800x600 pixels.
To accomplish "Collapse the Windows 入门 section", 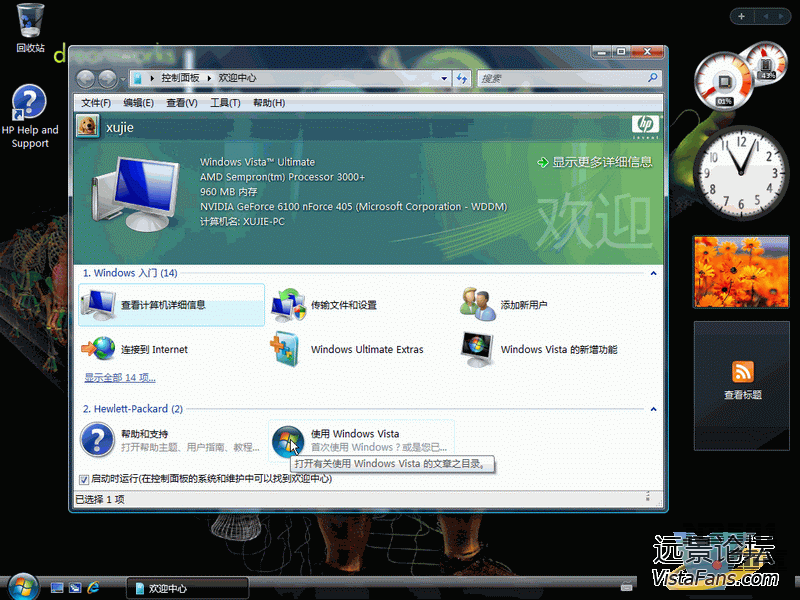I will [654, 273].
